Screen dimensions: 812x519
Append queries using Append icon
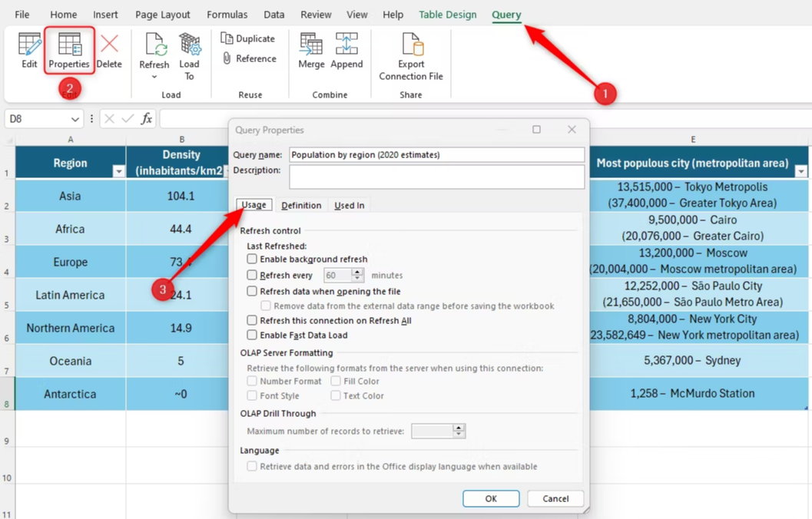[x=346, y=50]
